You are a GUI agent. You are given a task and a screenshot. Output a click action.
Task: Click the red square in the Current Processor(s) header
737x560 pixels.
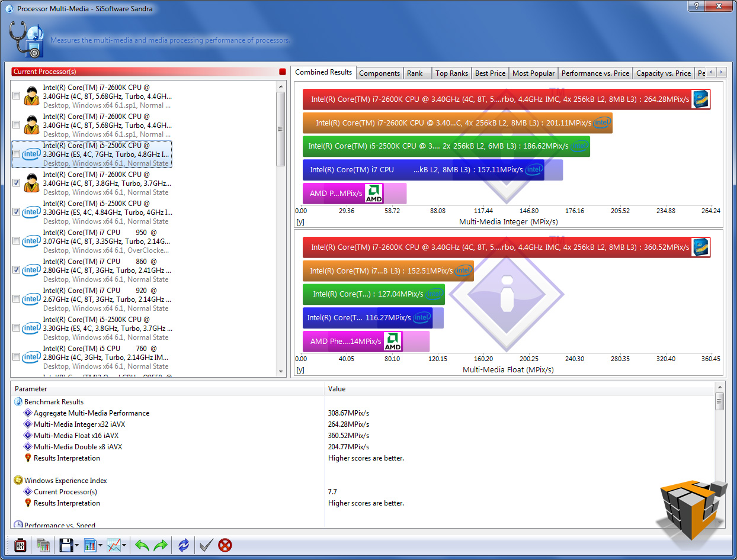tap(282, 72)
